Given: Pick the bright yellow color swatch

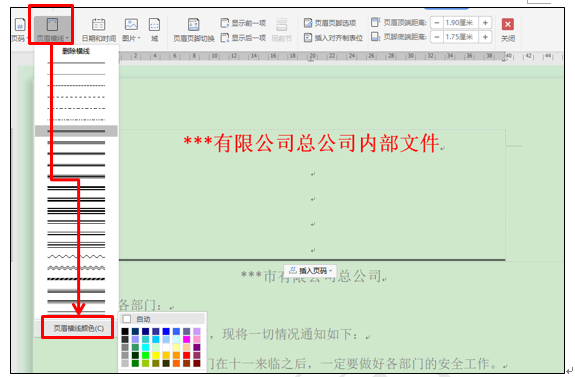Looking at the screenshot, I should (156, 355).
